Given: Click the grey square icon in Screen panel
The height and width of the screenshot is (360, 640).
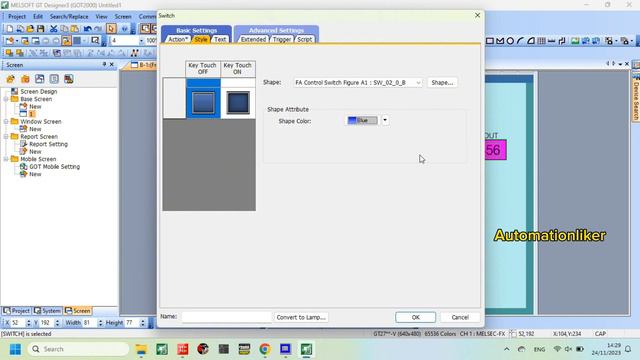Looking at the screenshot, I should 54,79.
